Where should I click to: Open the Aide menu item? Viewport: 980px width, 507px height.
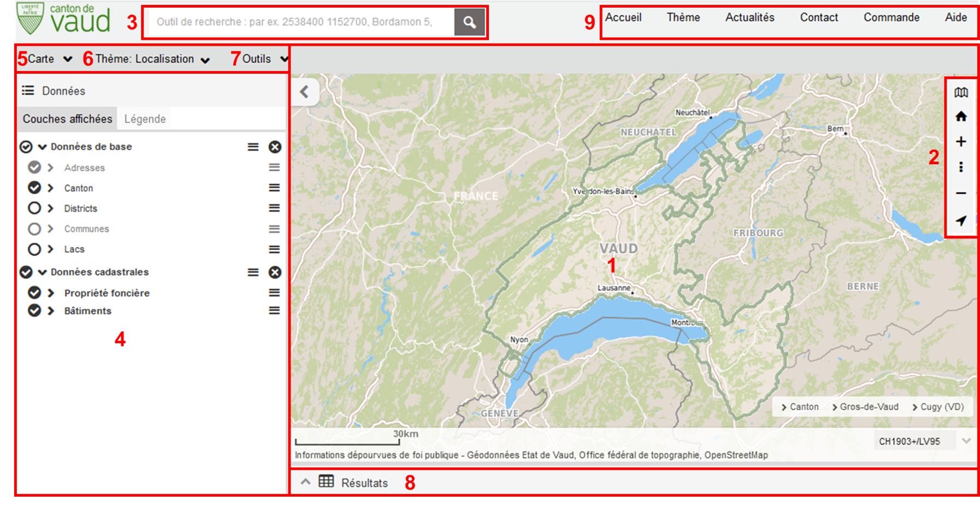point(956,17)
